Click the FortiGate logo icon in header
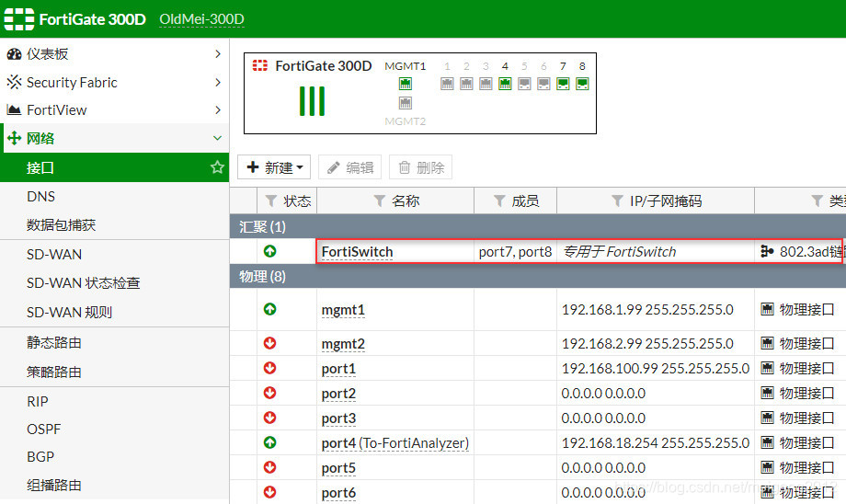Viewport: 846px width, 504px height. click(x=19, y=19)
